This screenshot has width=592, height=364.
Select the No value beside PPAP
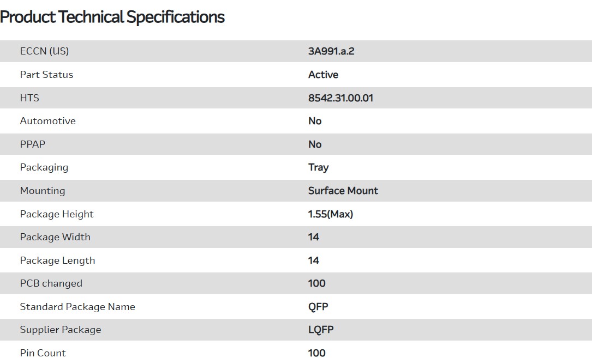click(x=315, y=144)
